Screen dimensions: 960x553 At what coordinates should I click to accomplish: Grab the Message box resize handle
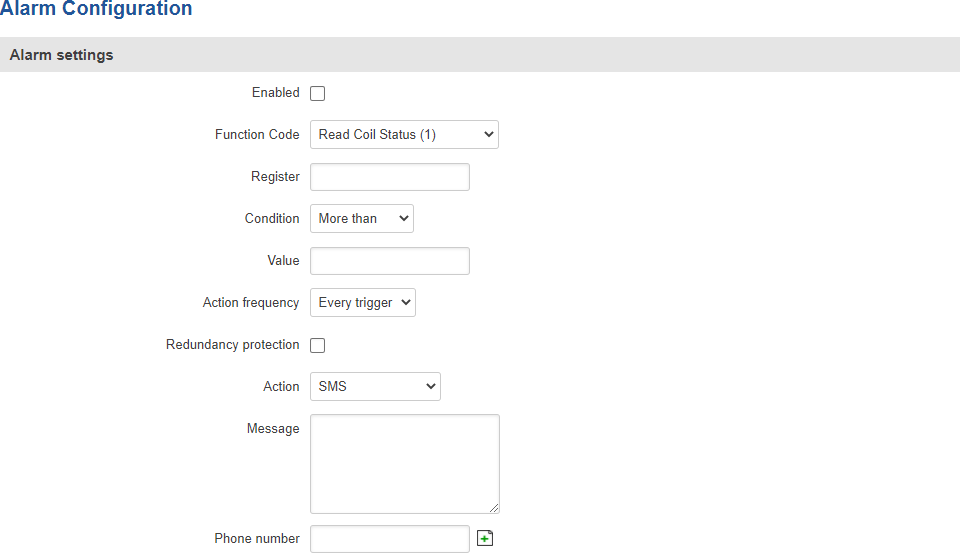(493, 507)
